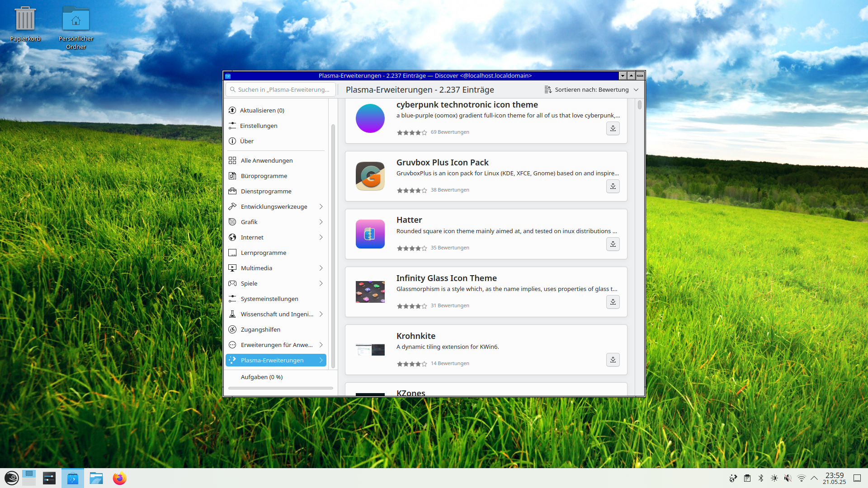Image resolution: width=868 pixels, height=488 pixels.
Task: Open the Discover window menu in the title bar
Action: click(228, 75)
